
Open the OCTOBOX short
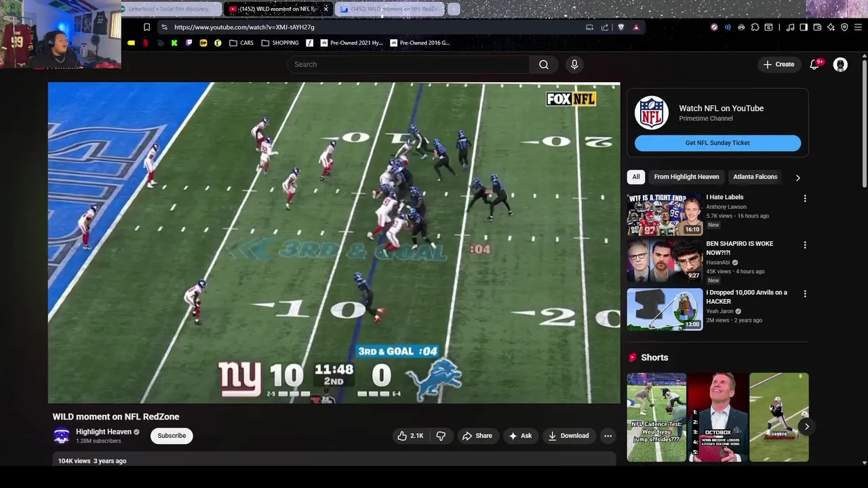click(x=717, y=417)
